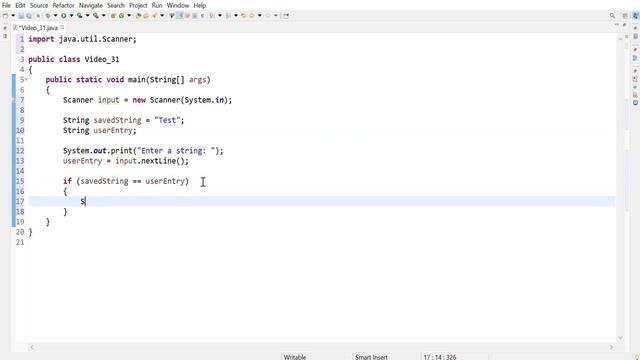Toggle the highlighted editor mode button
640x360 pixels.
pyautogui.click(x=180, y=16)
